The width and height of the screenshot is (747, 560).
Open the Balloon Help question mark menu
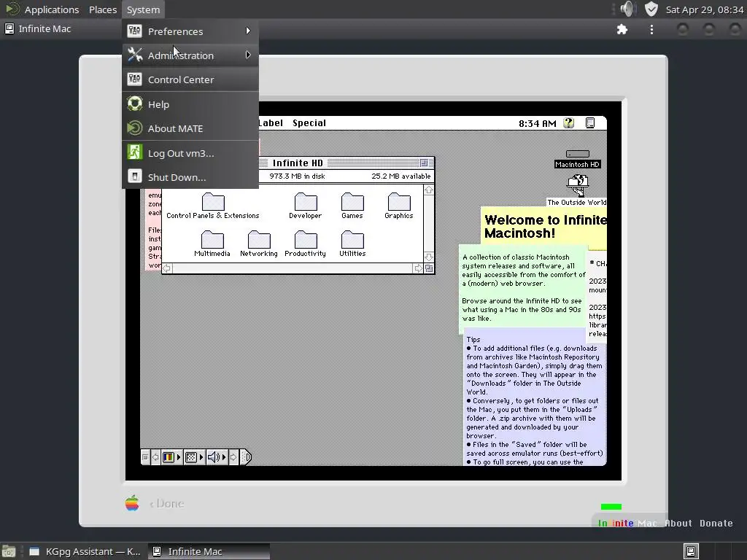pyautogui.click(x=568, y=123)
